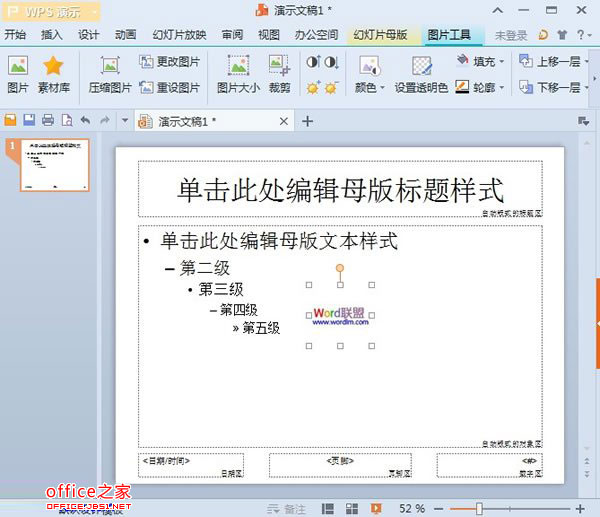The image size is (600, 517).
Task: Click the print icon in quick toolbar
Action: (48, 120)
